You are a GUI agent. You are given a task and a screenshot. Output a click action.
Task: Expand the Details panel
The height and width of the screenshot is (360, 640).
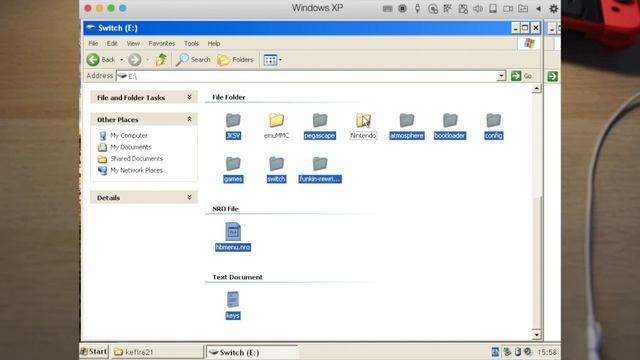coord(189,198)
